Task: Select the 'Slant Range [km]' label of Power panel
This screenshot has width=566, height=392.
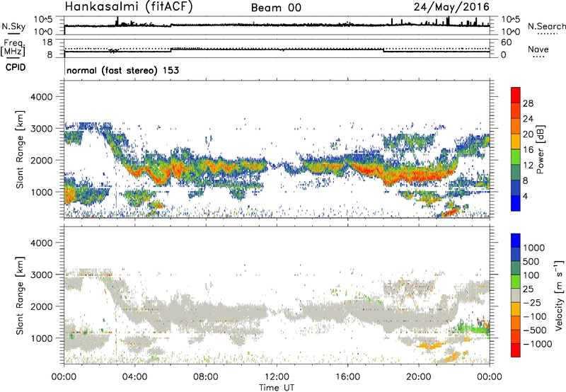Action: (x=20, y=149)
